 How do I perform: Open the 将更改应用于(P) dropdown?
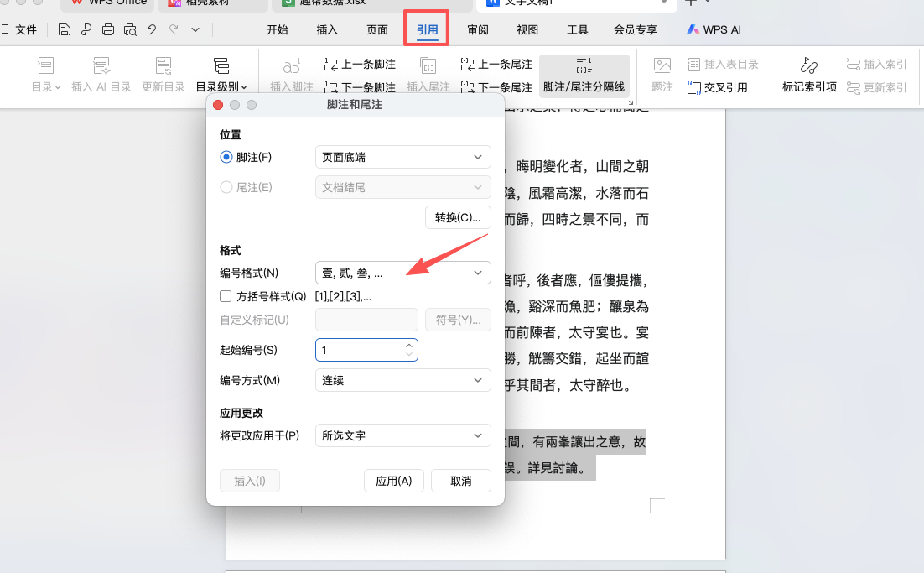[402, 435]
